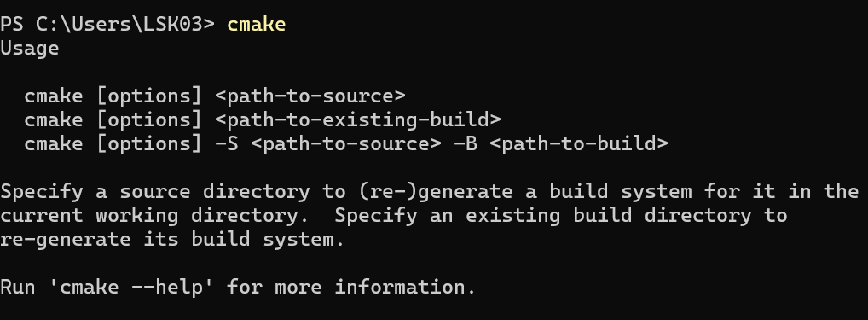
Task: Click '<path-to-build>' placeholder text
Action: coord(579,144)
